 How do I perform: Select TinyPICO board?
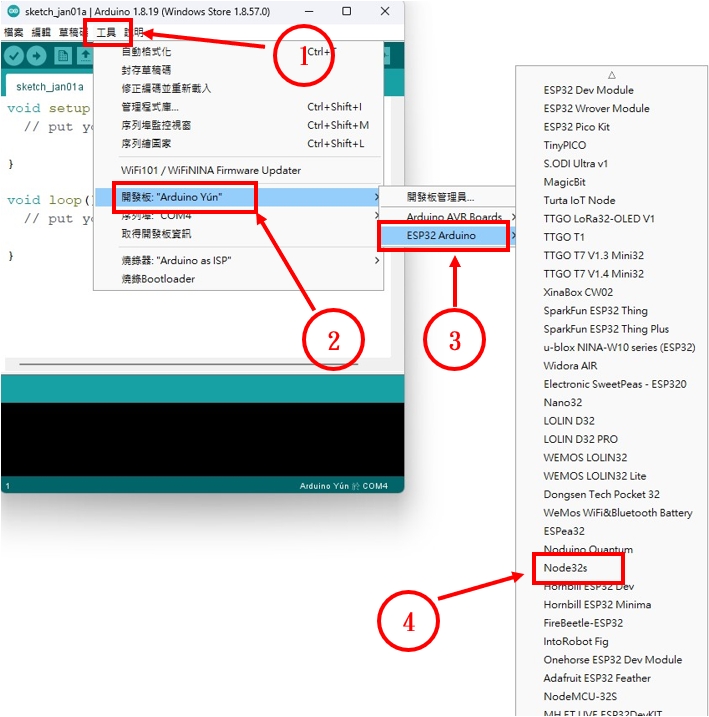pos(612,145)
